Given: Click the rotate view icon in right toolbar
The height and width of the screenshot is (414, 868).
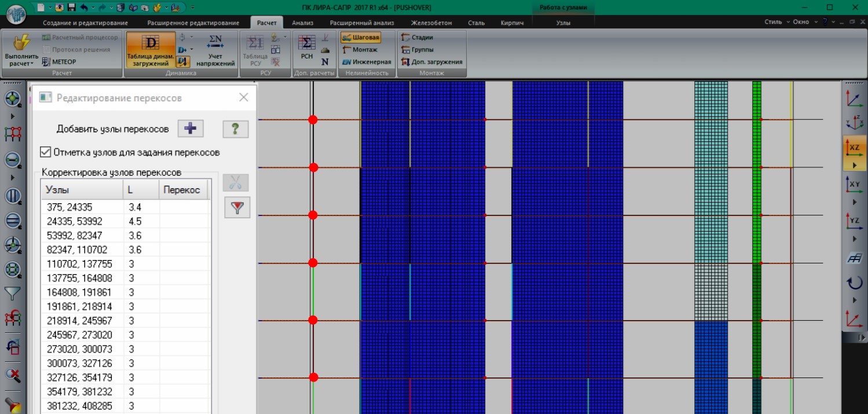Looking at the screenshot, I should (854, 283).
